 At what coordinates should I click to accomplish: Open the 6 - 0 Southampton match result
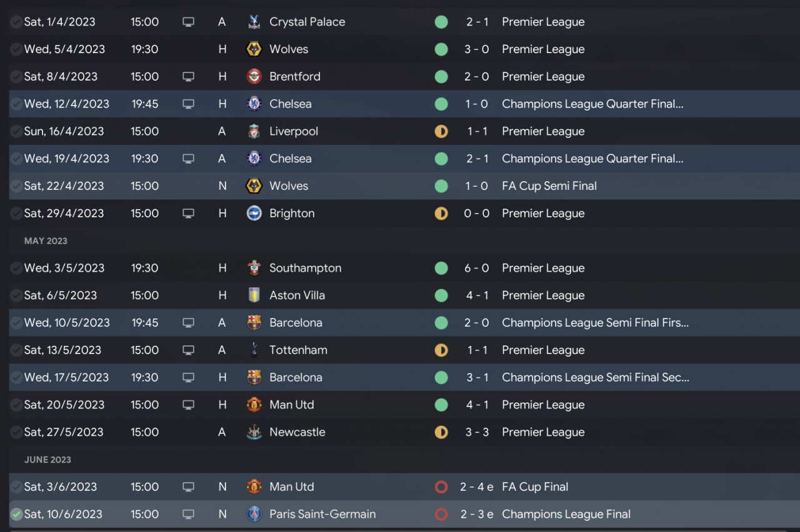pos(477,268)
